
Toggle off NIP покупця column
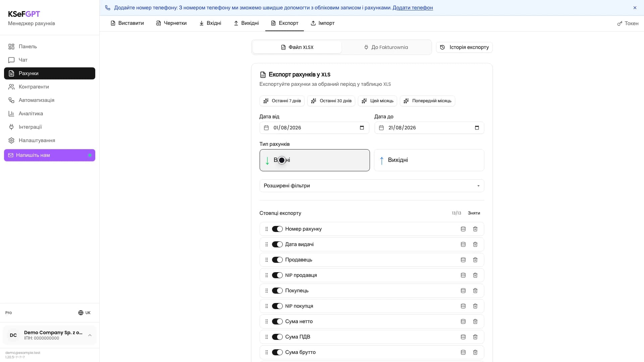click(x=277, y=306)
